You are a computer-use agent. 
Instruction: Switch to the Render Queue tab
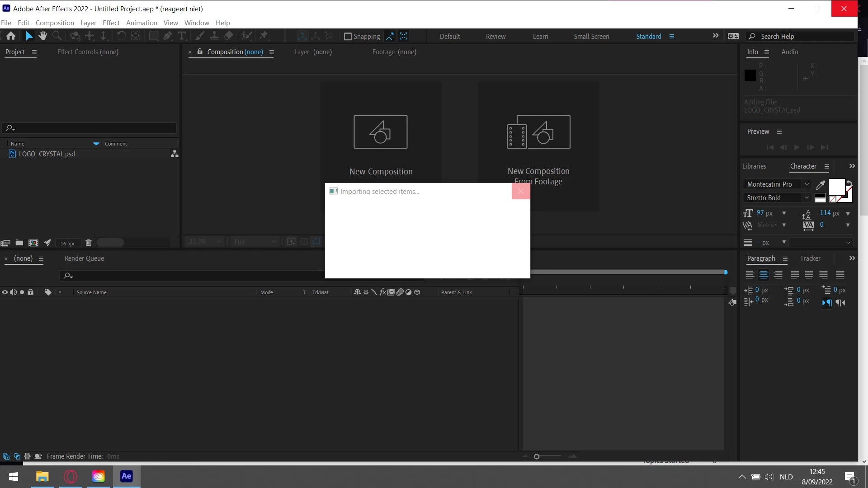click(84, 258)
